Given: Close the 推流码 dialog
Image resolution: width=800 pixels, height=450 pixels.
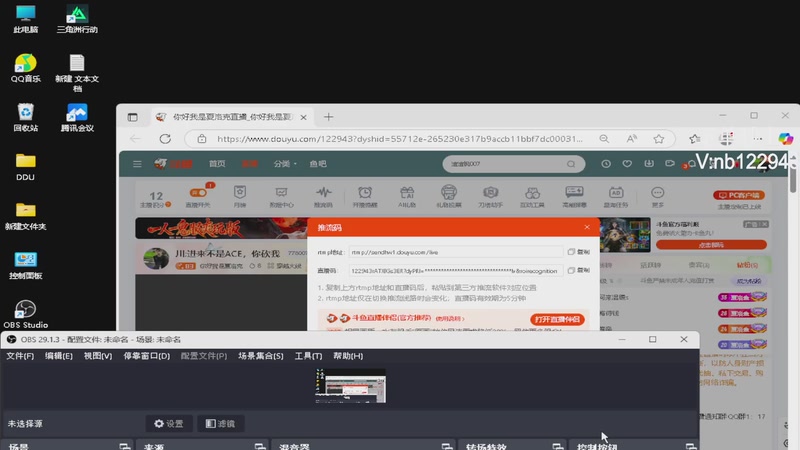Looking at the screenshot, I should pyautogui.click(x=587, y=227).
